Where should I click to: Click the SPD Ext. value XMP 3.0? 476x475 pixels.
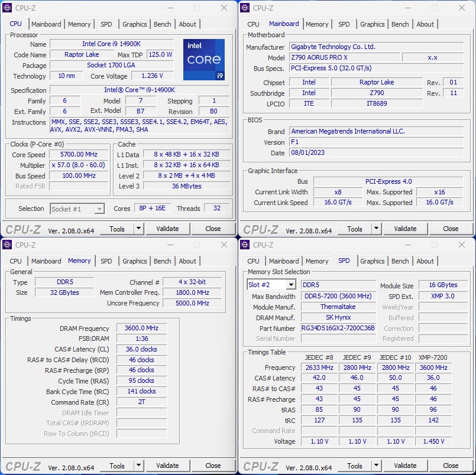tap(443, 296)
